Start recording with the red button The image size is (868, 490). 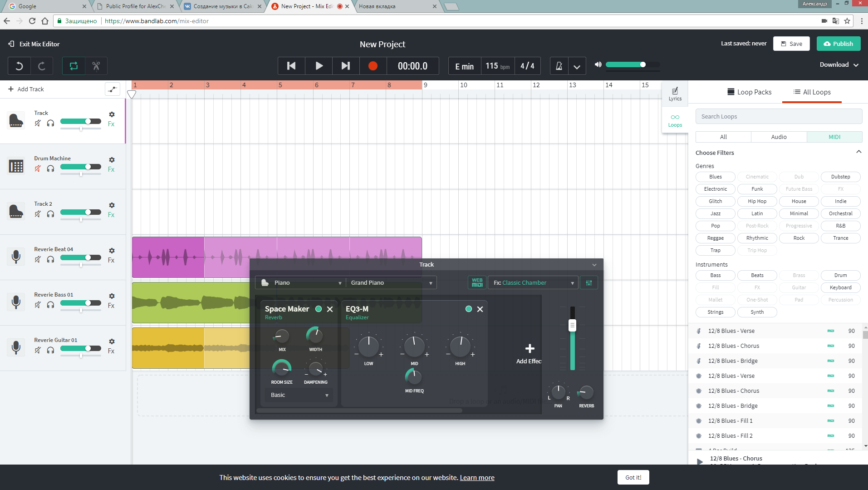(373, 66)
